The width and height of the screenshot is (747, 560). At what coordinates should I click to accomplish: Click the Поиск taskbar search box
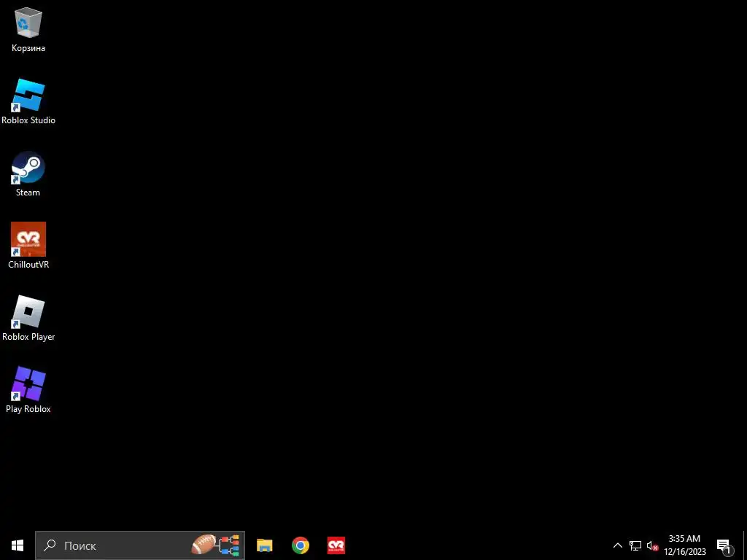140,545
